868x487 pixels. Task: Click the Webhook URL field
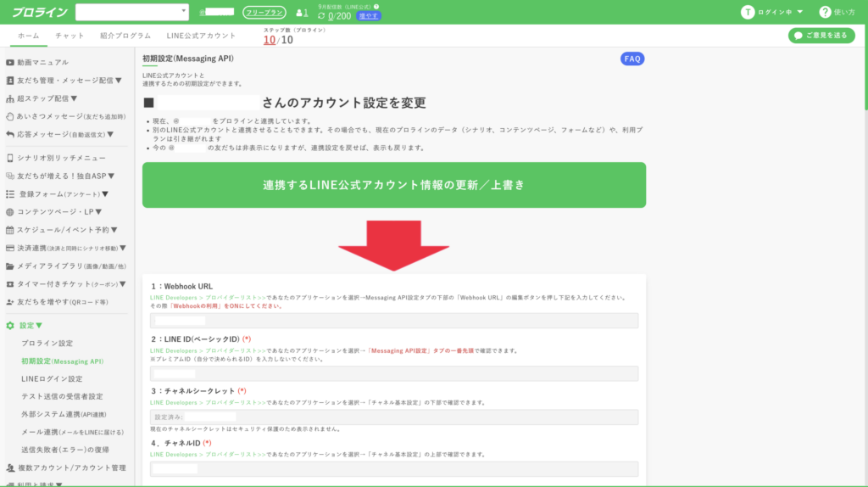393,320
